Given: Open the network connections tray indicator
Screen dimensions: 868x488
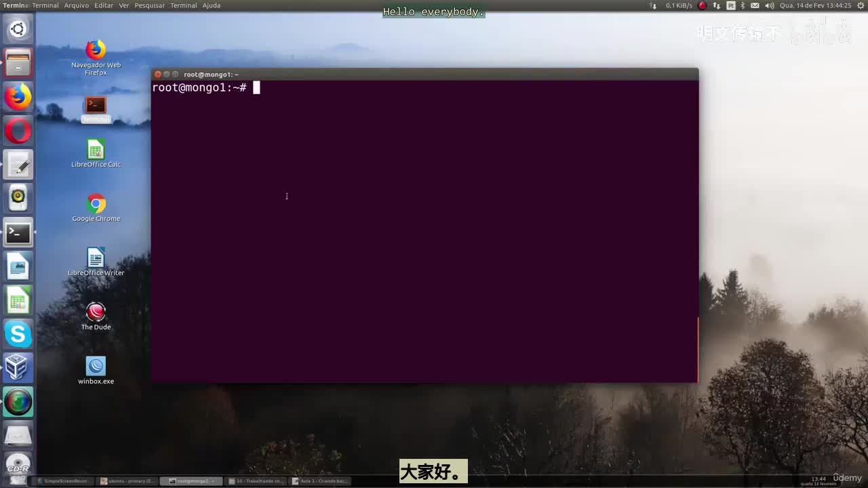Looking at the screenshot, I should (717, 5).
